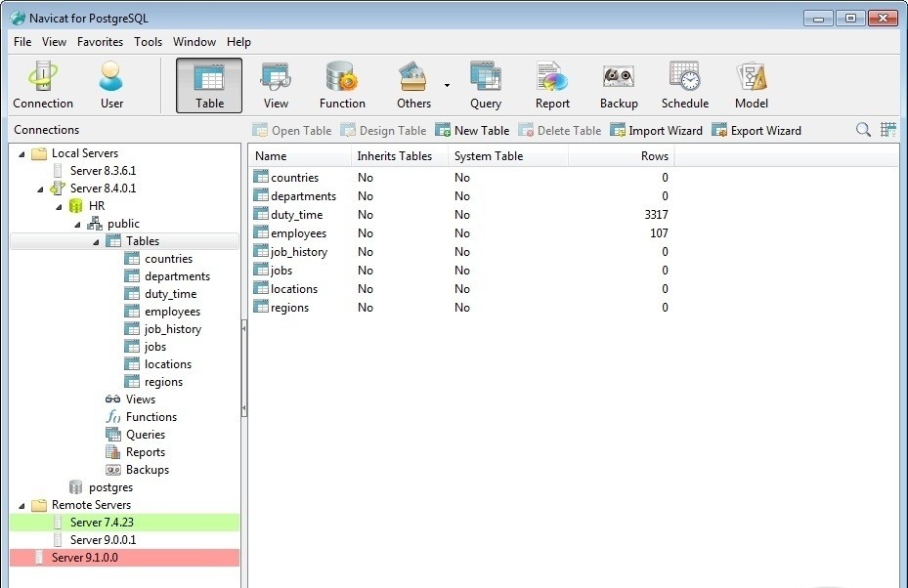Click the Design Table button
The height and width of the screenshot is (588, 908).
tap(383, 130)
